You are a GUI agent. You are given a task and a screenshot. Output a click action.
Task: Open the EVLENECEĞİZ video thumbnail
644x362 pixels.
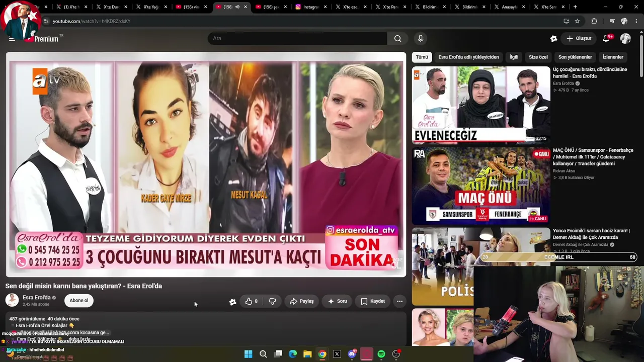481,105
